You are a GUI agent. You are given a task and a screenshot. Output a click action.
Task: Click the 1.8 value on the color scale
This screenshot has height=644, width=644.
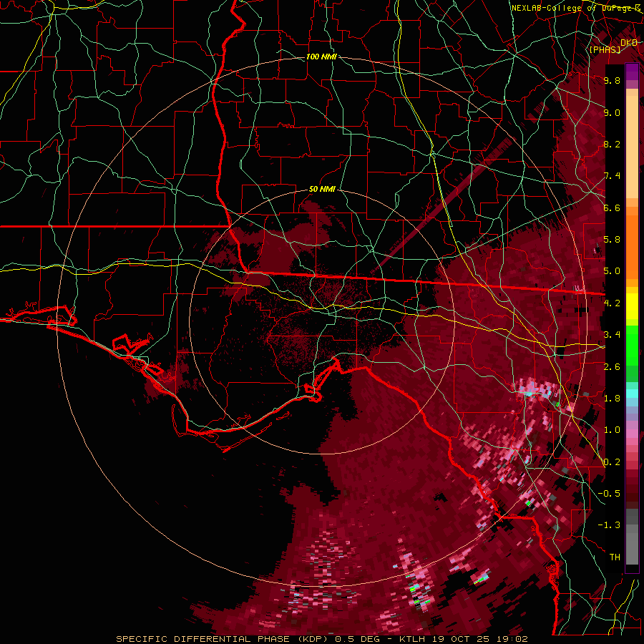[x=612, y=399]
